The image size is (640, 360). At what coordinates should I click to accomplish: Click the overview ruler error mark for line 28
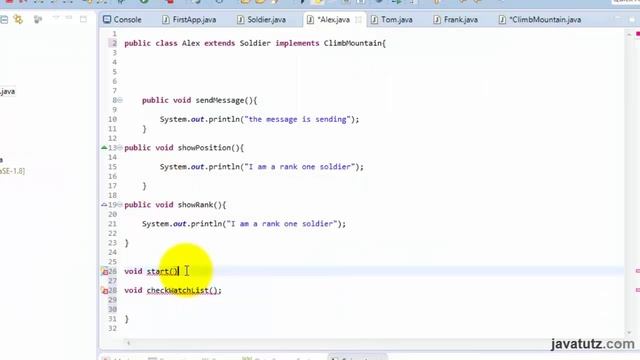pyautogui.click(x=638, y=290)
